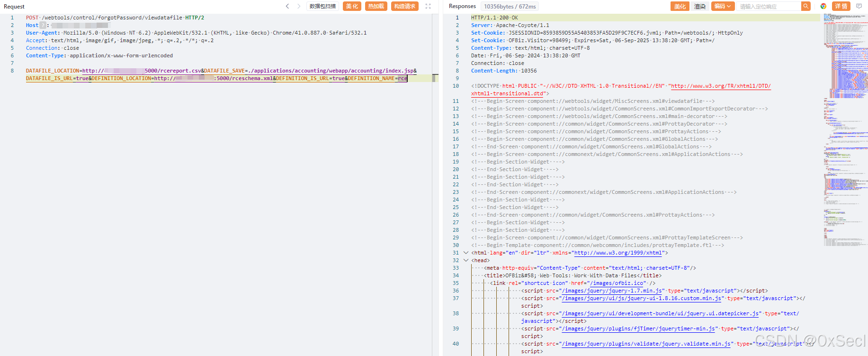
Task: Click the Content-Length 10356 header
Action: pos(504,71)
